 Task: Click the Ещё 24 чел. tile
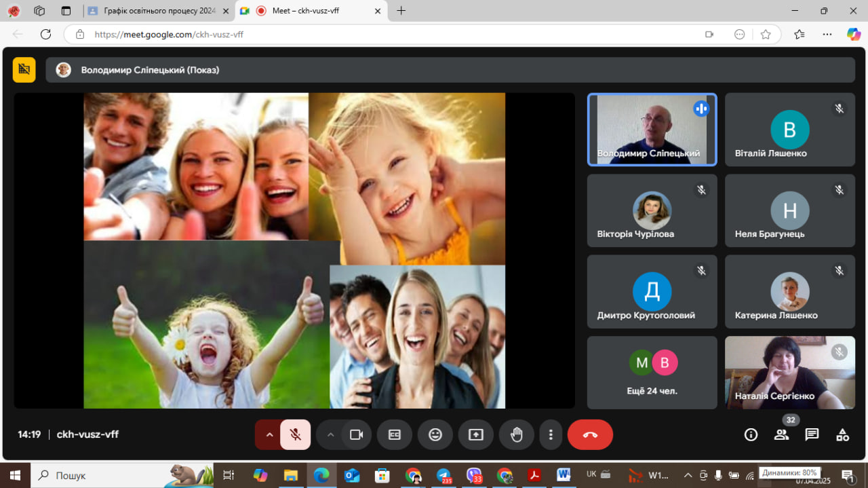[652, 373]
